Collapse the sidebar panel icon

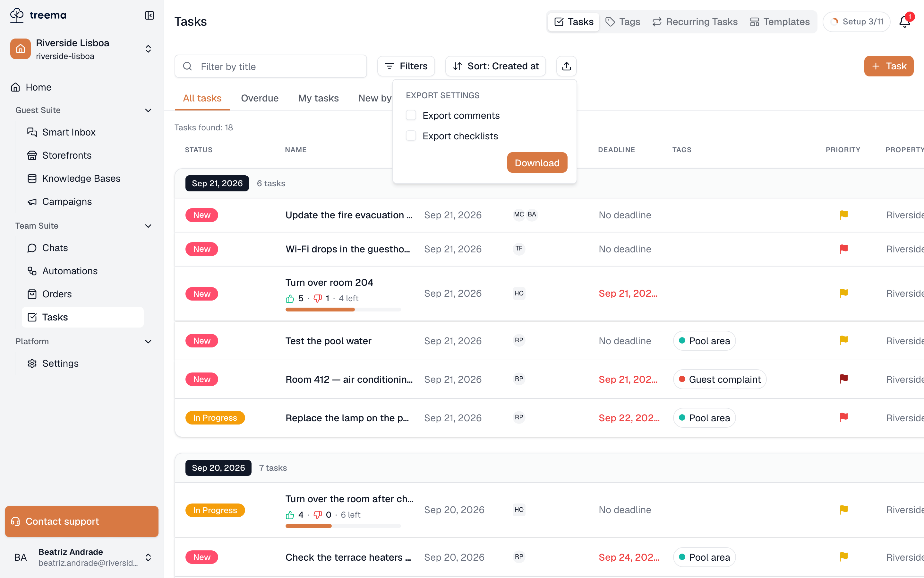click(x=149, y=15)
